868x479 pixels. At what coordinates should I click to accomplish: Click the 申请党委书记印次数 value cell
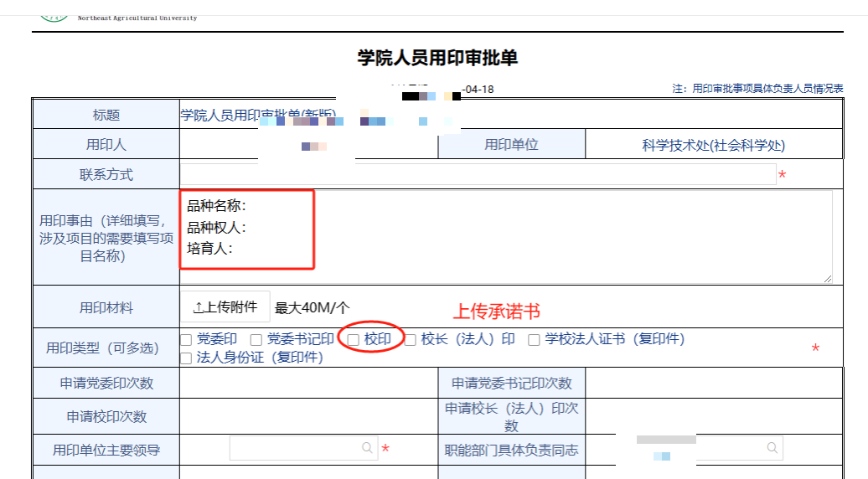[x=713, y=384]
